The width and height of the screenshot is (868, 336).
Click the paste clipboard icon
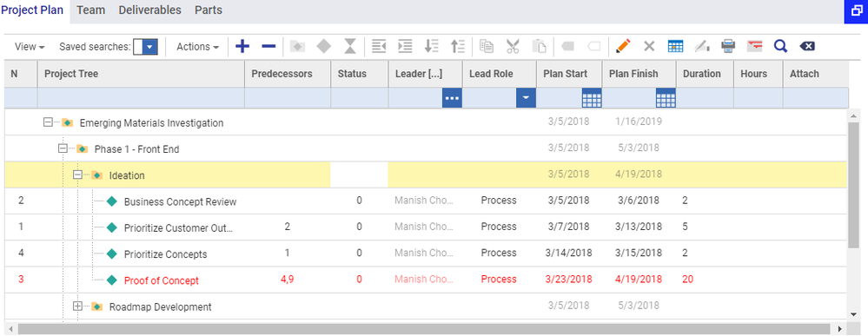click(x=539, y=47)
